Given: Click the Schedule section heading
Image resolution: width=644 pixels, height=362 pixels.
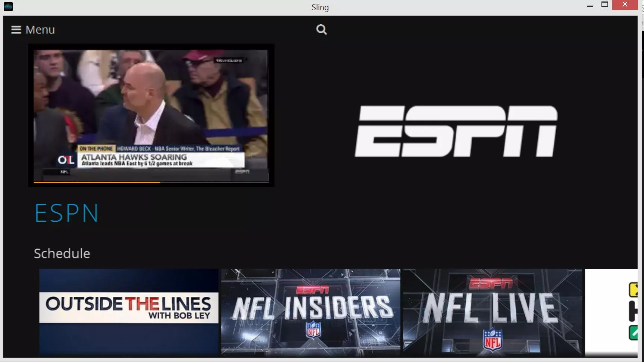Looking at the screenshot, I should [x=62, y=253].
